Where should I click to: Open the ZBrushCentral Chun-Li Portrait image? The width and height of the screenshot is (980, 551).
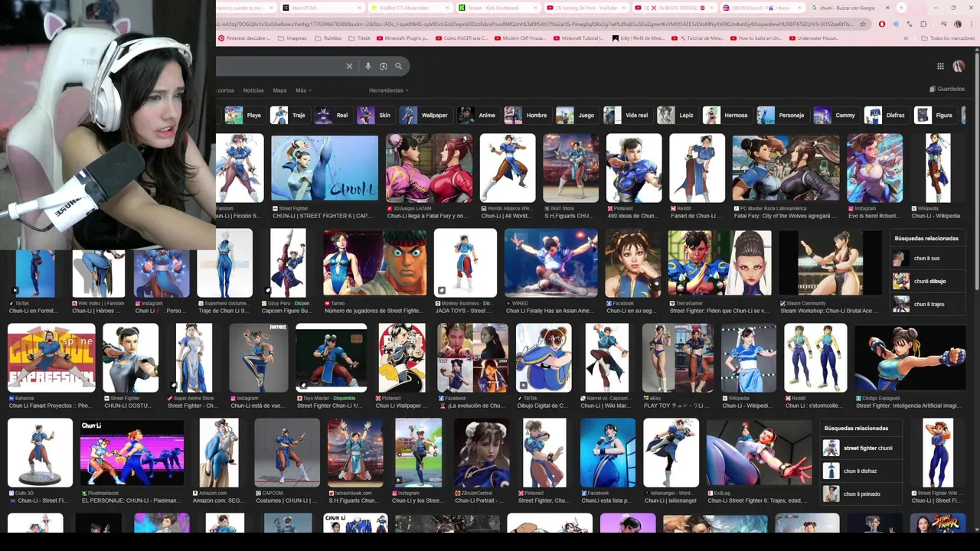point(482,452)
